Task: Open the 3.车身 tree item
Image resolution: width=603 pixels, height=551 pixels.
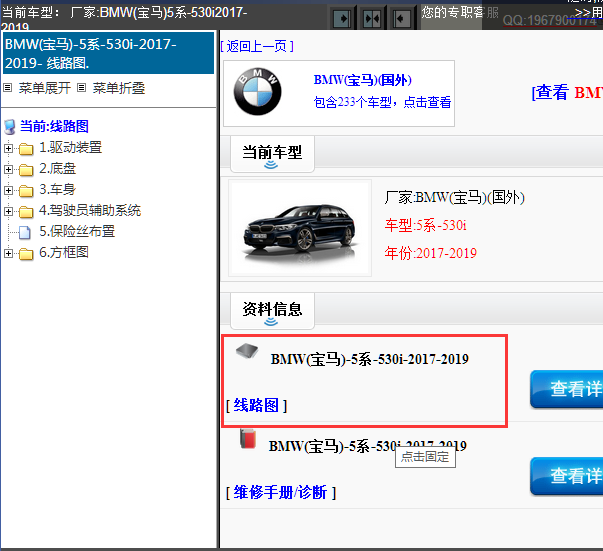Action: 57,189
